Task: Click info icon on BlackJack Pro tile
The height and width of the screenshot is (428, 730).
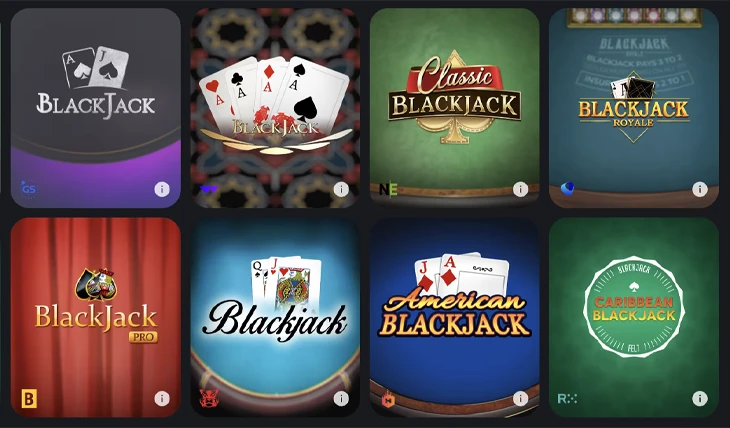Action: 162,399
